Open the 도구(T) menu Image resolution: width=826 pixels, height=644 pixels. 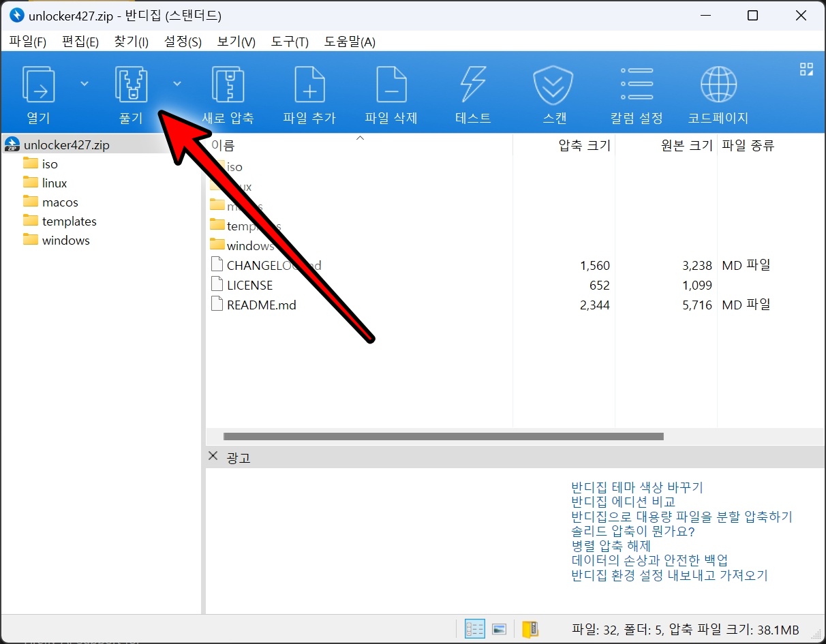coord(290,42)
